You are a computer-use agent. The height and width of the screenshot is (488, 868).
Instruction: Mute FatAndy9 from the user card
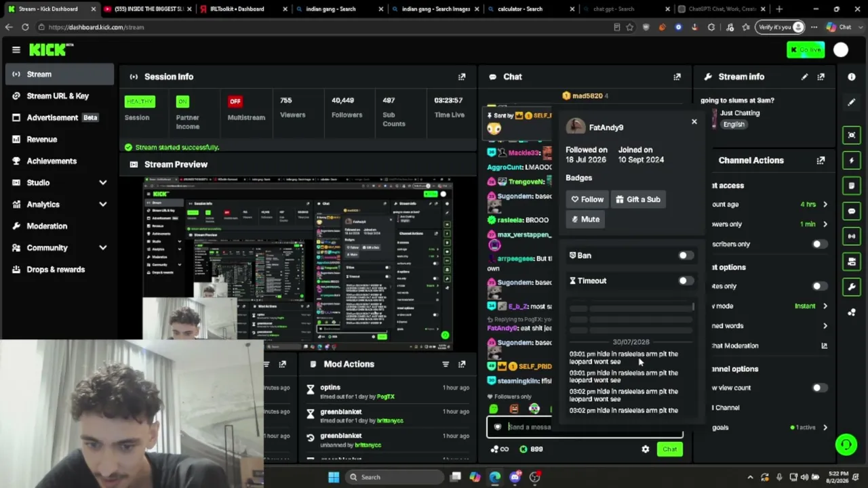[585, 219]
